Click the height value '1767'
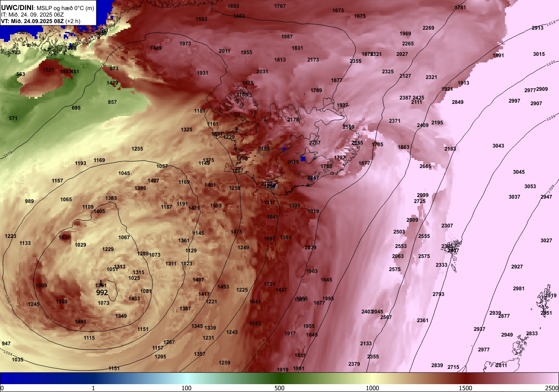 pyautogui.click(x=280, y=6)
